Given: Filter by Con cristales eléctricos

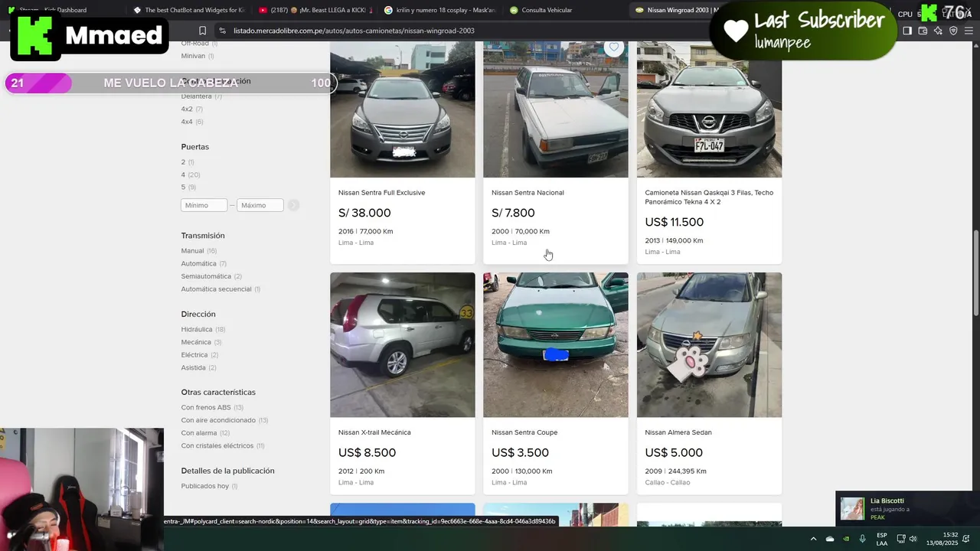Looking at the screenshot, I should click(223, 445).
